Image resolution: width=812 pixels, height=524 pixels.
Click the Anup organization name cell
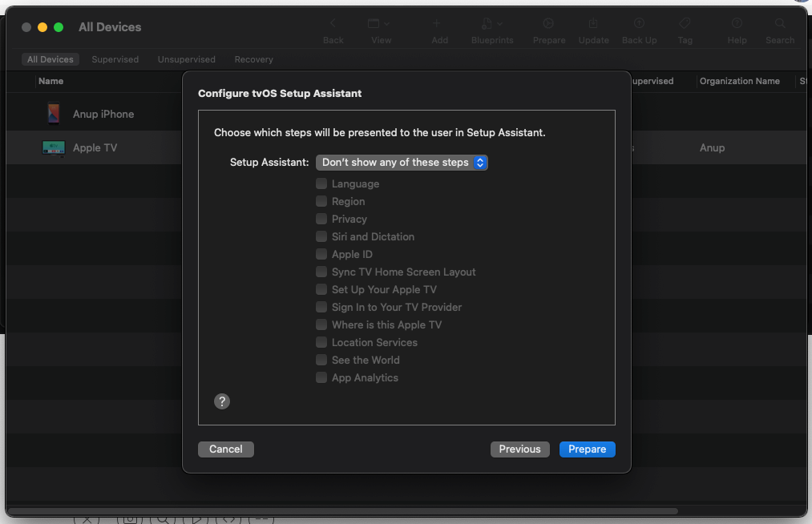click(712, 148)
